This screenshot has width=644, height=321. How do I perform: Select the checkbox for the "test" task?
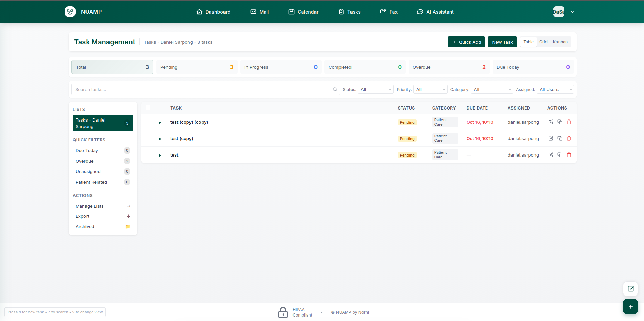(x=148, y=154)
